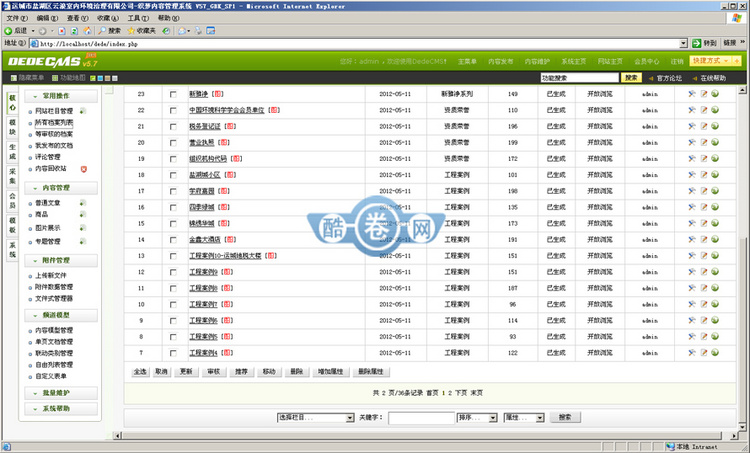Open the 选择栏目 dropdown
This screenshot has width=750, height=453.
click(x=316, y=418)
